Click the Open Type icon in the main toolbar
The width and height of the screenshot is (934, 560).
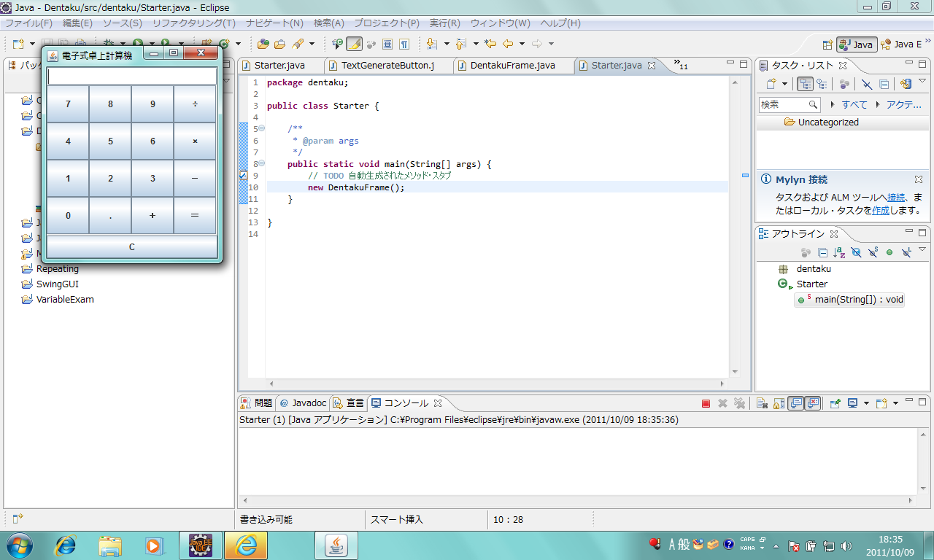(x=263, y=44)
